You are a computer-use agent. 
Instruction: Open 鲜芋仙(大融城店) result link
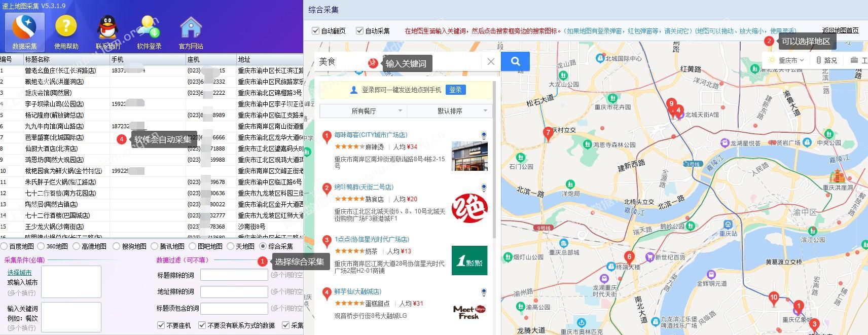point(357,291)
